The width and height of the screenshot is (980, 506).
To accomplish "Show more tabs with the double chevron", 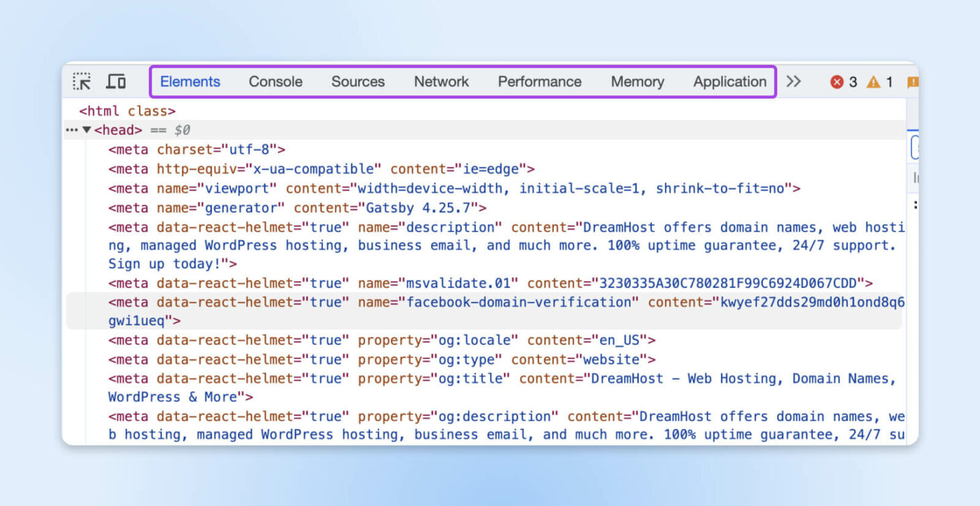I will (x=793, y=82).
